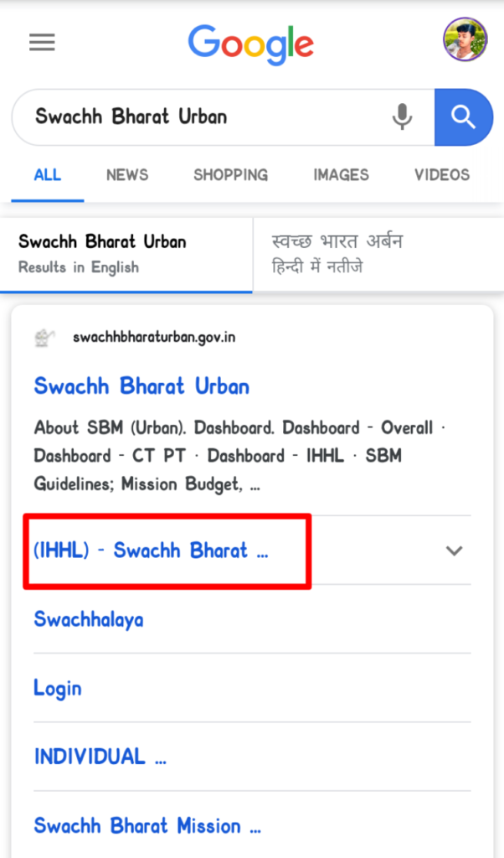Open the (IHHL) - Swachh Bharat link
Viewport: 504px width, 858px height.
click(151, 550)
